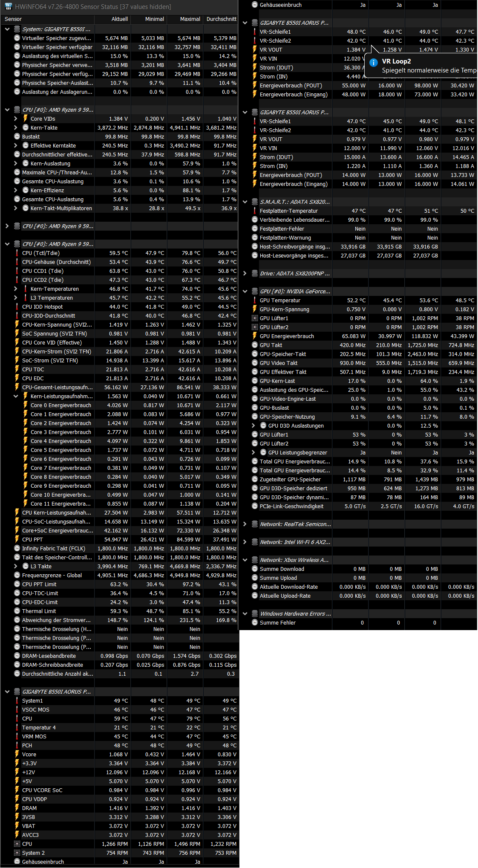Expand Network: Intel Wi-Fi 6 AX2 group

(x=245, y=542)
